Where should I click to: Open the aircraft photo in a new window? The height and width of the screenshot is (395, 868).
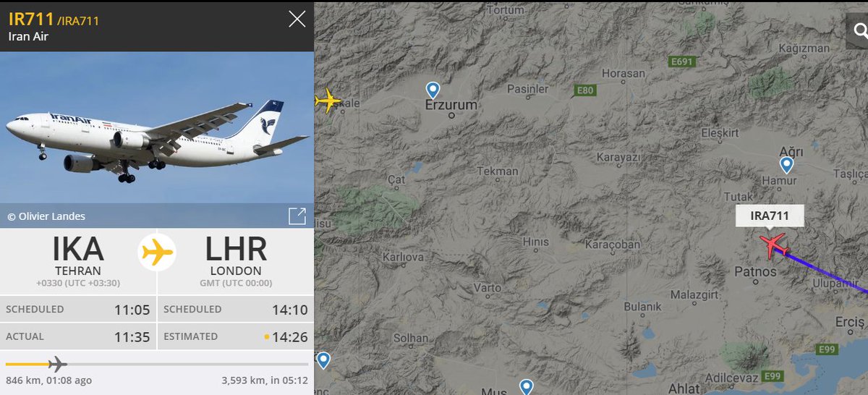point(297,216)
